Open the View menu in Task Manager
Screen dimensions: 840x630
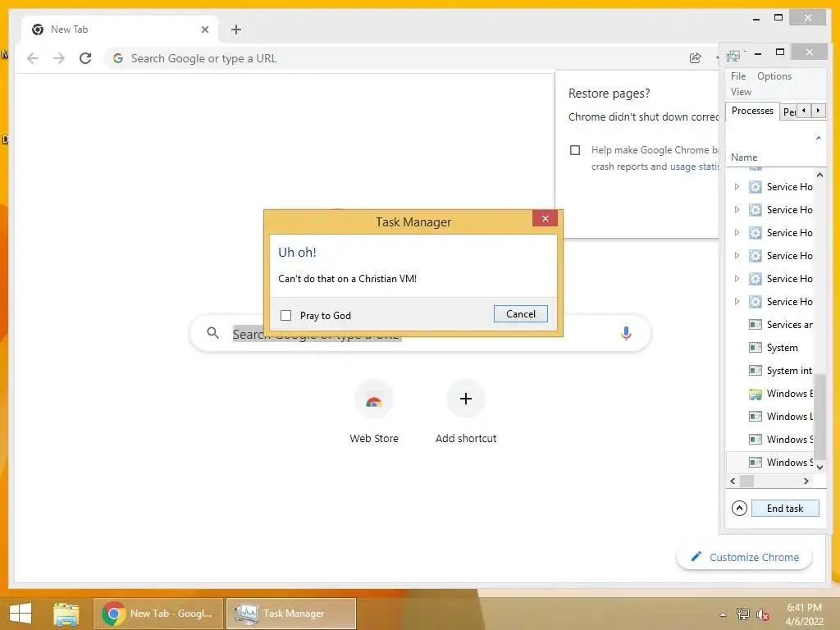(741, 92)
